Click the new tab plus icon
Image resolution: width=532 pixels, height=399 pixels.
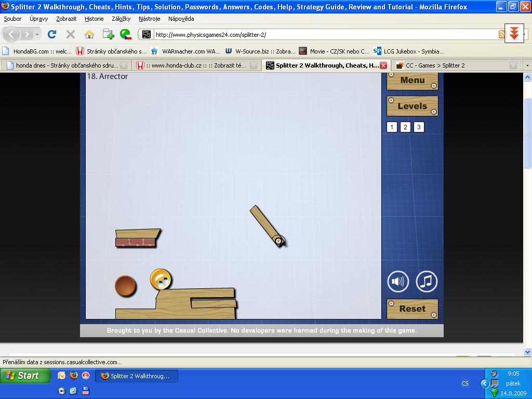(x=108, y=34)
